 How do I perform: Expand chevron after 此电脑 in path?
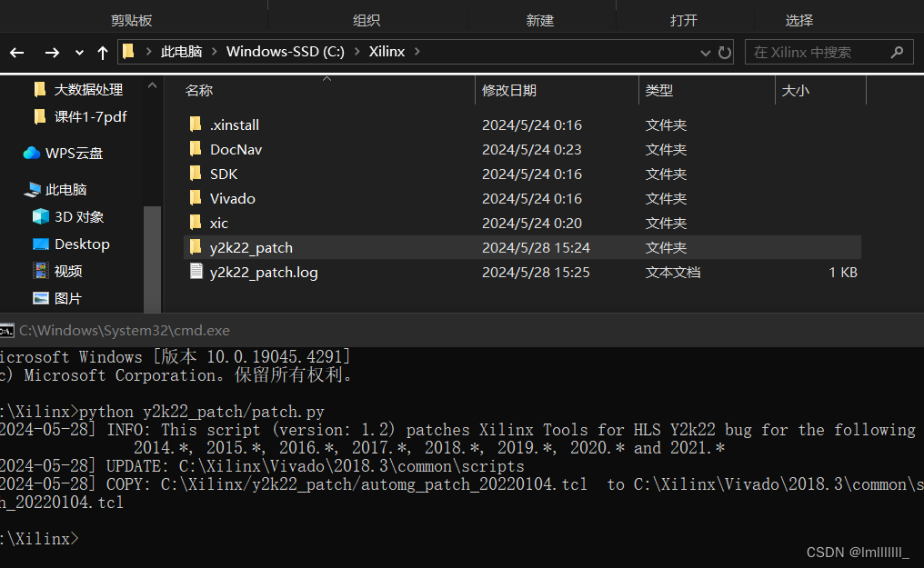pyautogui.click(x=215, y=52)
